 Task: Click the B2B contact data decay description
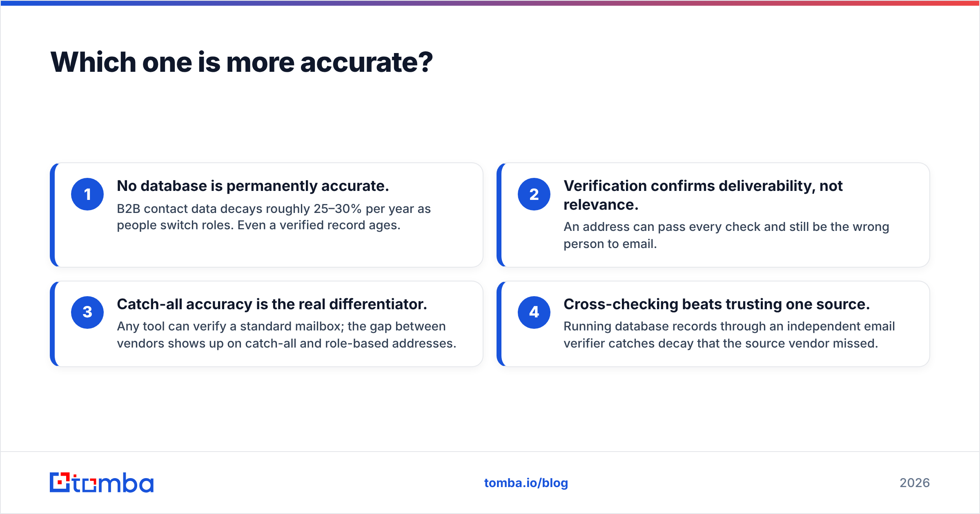[x=274, y=217]
